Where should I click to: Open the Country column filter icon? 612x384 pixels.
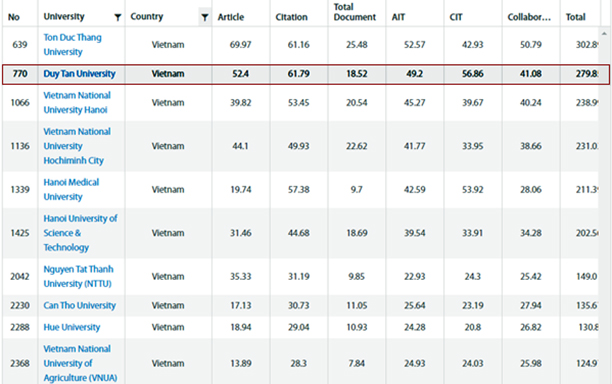pos(205,17)
